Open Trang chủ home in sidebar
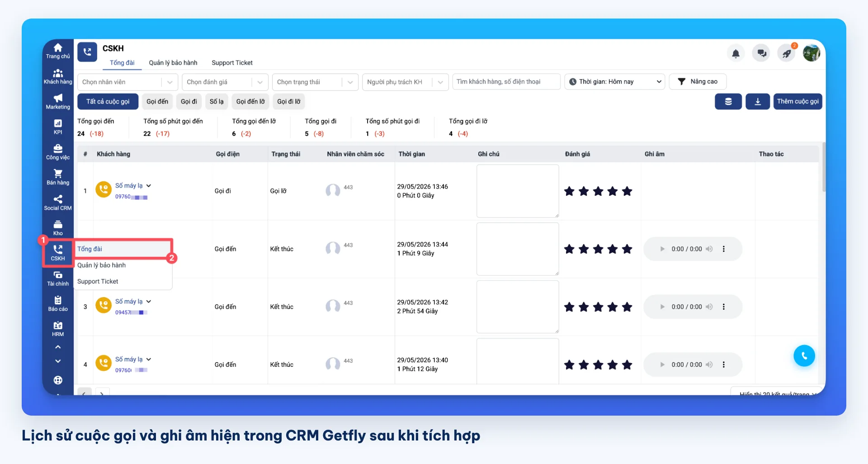The width and height of the screenshot is (868, 464). point(58,51)
